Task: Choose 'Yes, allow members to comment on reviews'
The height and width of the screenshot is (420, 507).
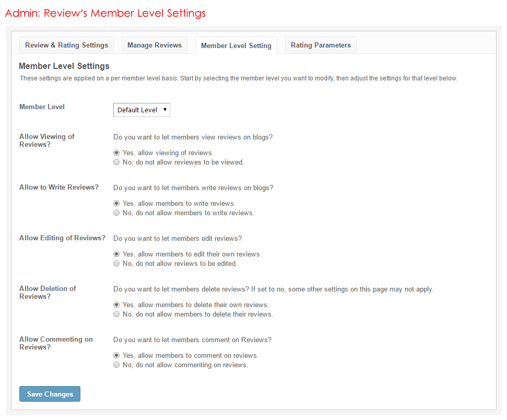Action: pos(116,355)
